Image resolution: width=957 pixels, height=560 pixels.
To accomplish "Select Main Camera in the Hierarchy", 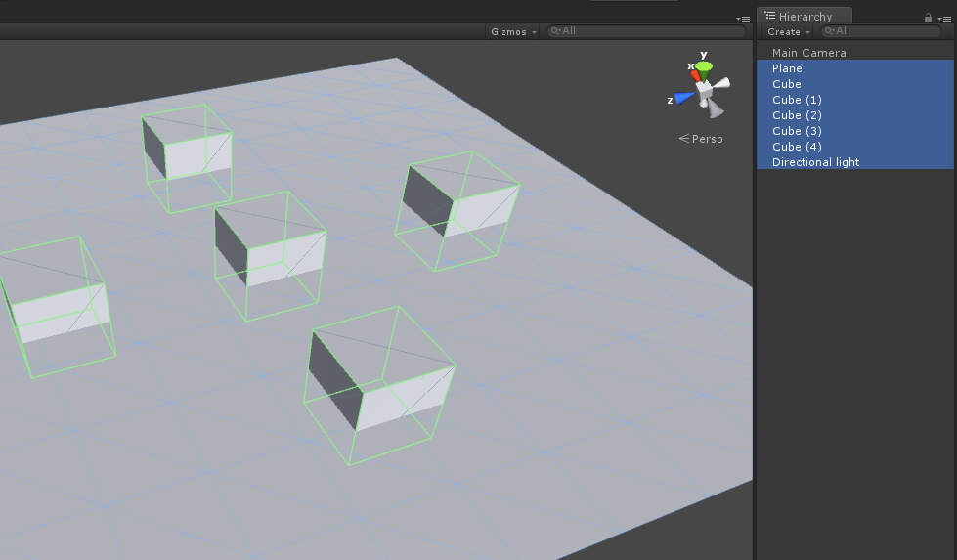I will point(855,53).
